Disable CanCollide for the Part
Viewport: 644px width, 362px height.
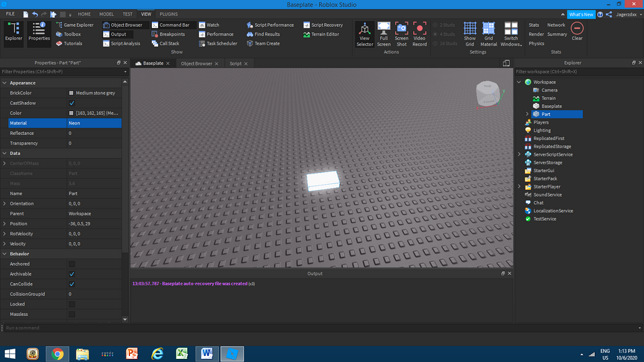(x=72, y=284)
